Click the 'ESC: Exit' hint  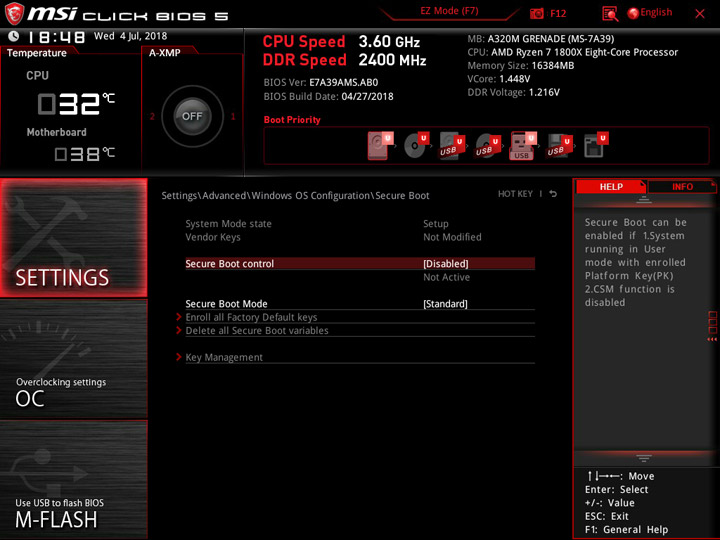coord(607,516)
